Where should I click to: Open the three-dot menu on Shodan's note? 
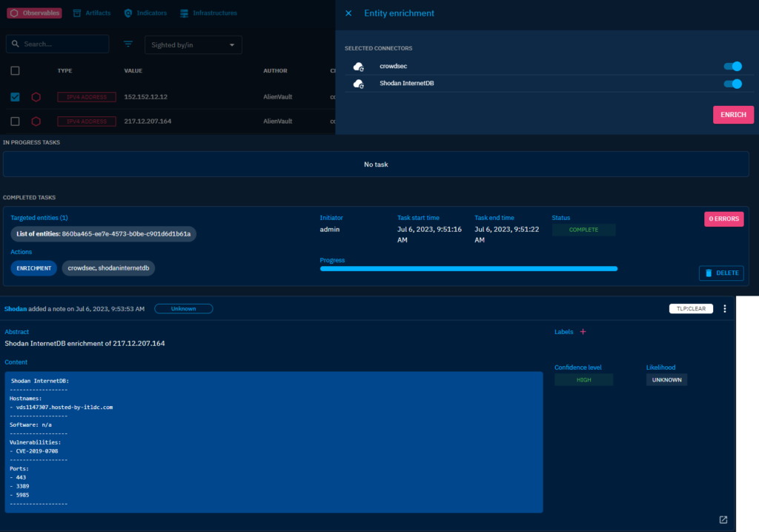[x=725, y=308]
